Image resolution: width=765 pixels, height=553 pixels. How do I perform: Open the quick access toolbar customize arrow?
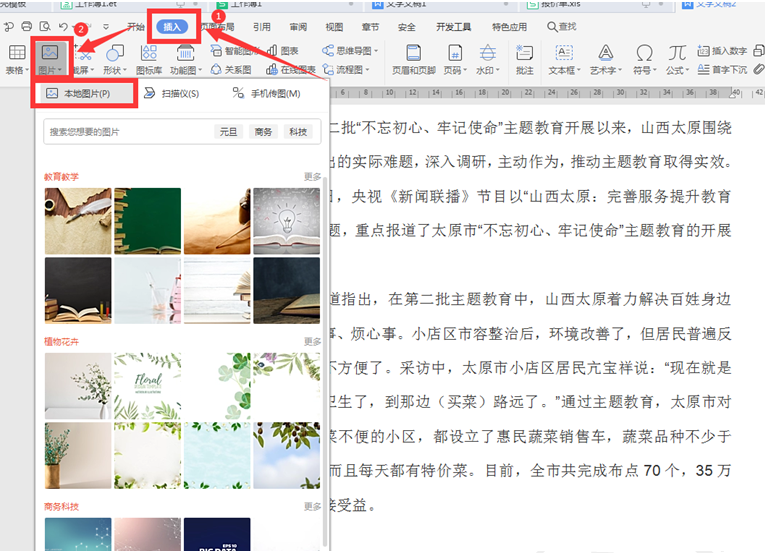pos(106,27)
